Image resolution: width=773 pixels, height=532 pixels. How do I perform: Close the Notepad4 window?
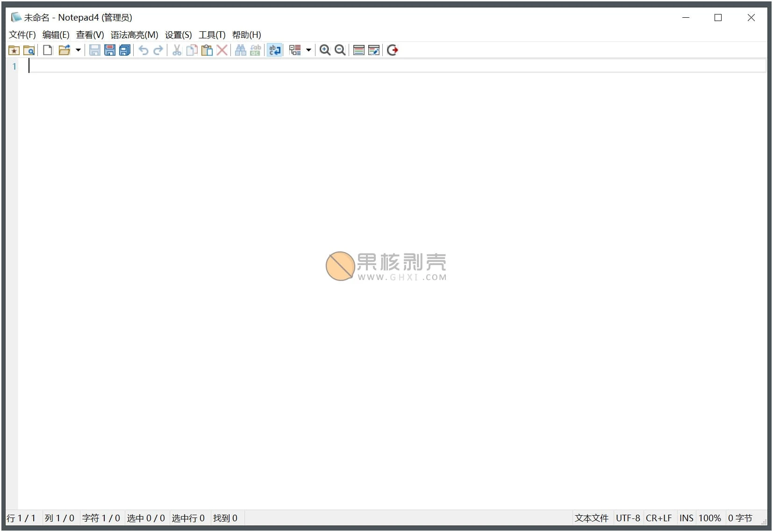(751, 18)
